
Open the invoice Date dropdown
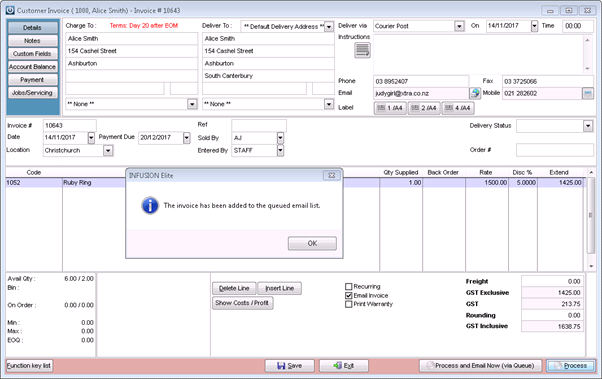pos(91,137)
